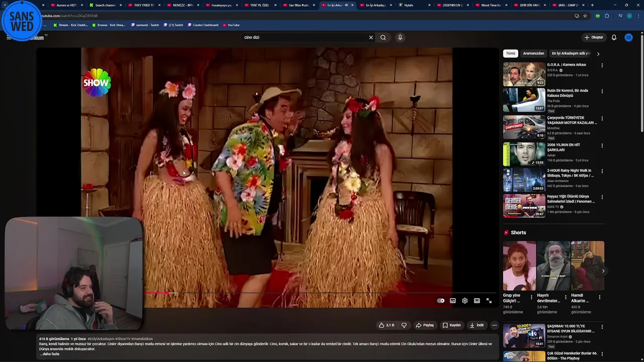Open options for Rutin Bir Kontrol video
This screenshot has height=362, width=644.
pyautogui.click(x=602, y=92)
